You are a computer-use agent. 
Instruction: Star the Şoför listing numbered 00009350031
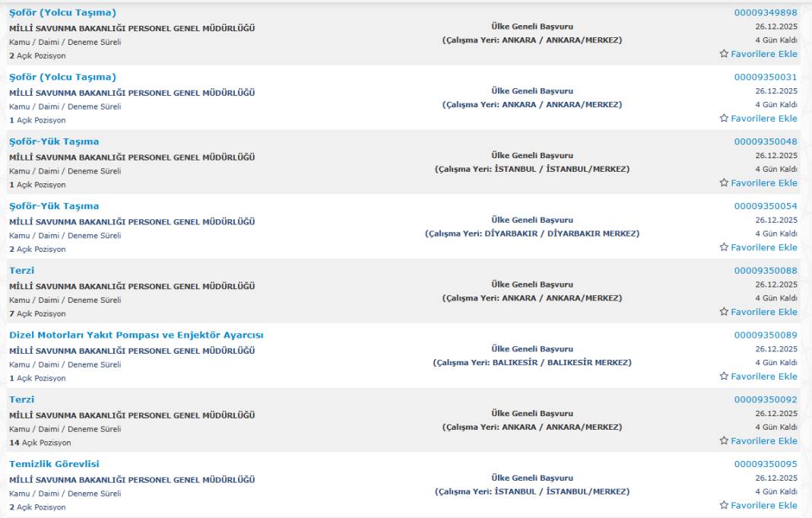click(x=724, y=119)
